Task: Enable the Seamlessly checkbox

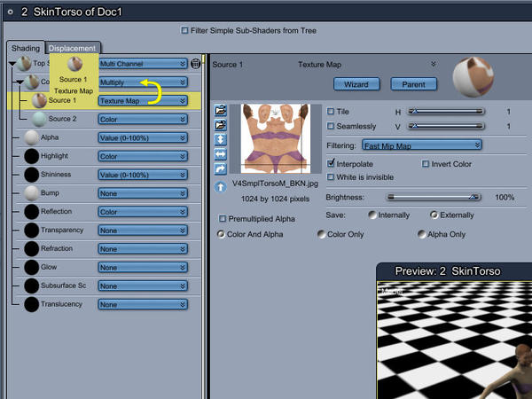Action: tap(331, 126)
